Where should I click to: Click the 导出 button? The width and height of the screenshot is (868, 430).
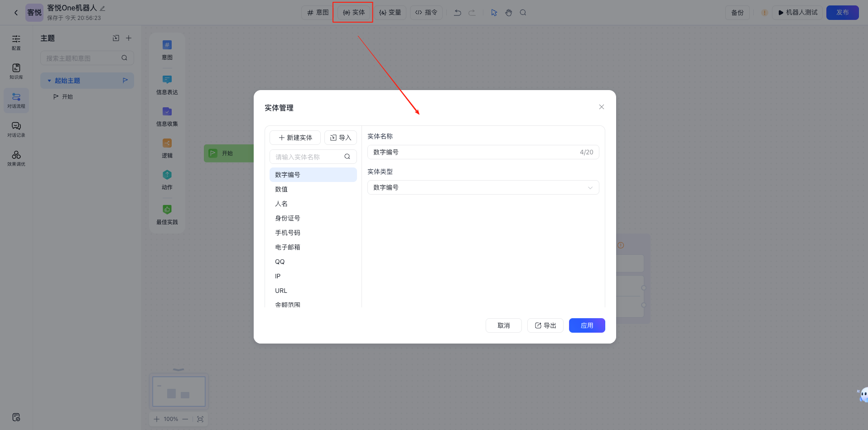(545, 325)
